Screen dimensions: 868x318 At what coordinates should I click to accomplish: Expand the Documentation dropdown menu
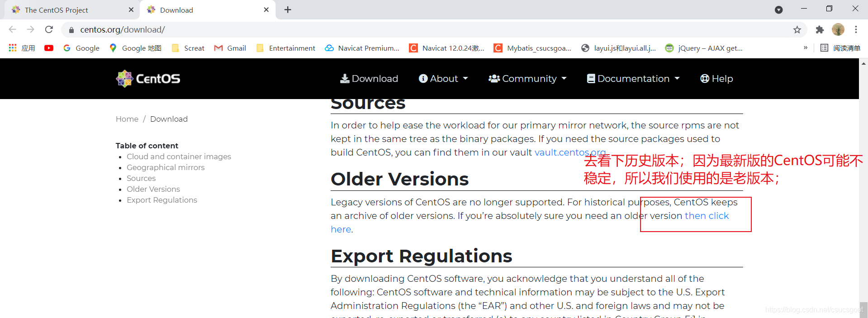click(633, 79)
